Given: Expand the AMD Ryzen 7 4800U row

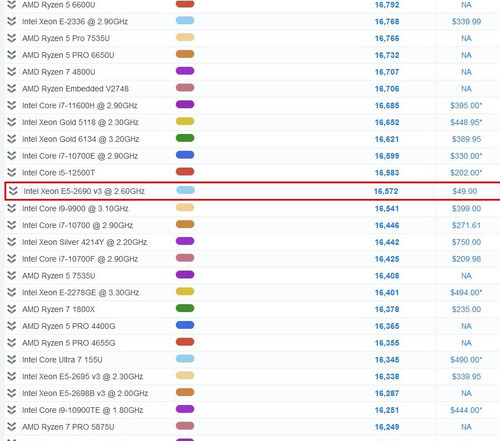Looking at the screenshot, I should 12,72.
